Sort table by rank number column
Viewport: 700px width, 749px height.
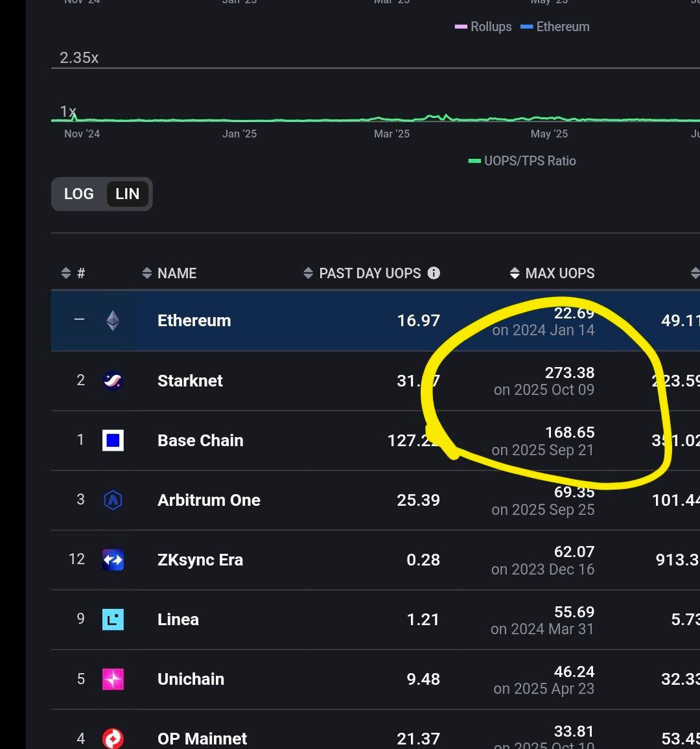(x=73, y=273)
